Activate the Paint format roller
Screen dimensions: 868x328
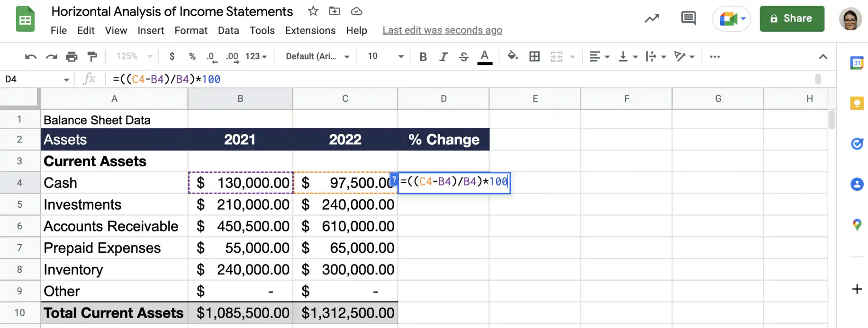pyautogui.click(x=92, y=57)
